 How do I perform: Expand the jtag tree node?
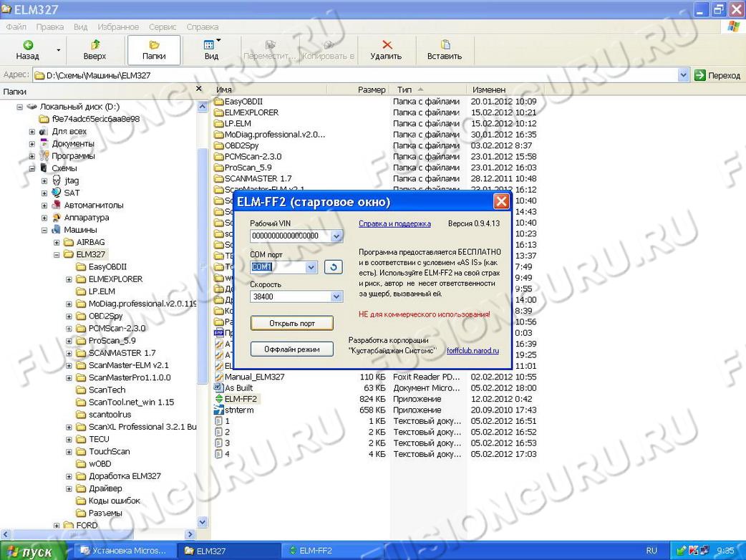pyautogui.click(x=44, y=180)
